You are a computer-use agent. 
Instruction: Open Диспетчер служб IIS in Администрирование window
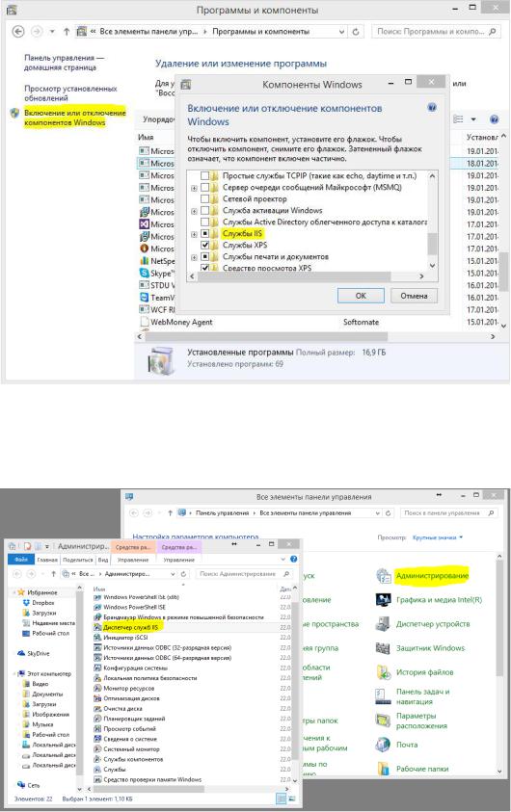click(130, 627)
